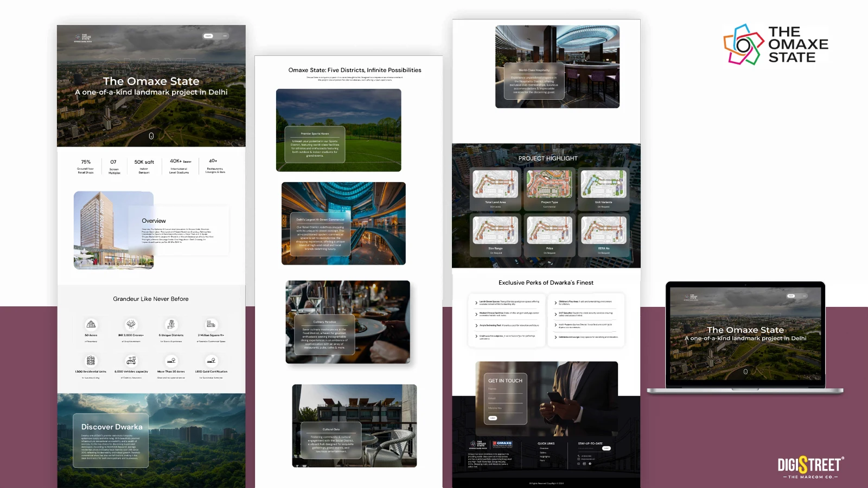Click the RERA No plan thumbnail
868x488 pixels.
[604, 229]
